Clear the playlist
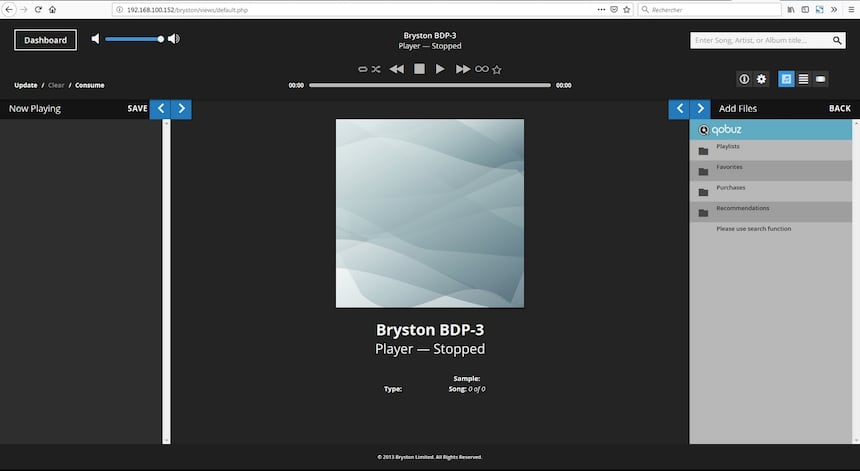860x471 pixels. (56, 85)
